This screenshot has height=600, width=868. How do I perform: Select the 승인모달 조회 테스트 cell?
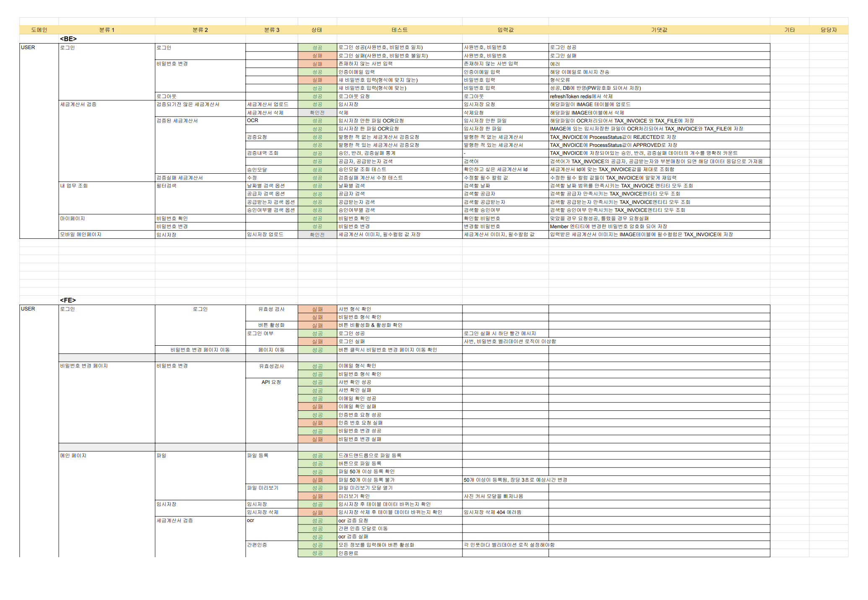click(x=362, y=170)
